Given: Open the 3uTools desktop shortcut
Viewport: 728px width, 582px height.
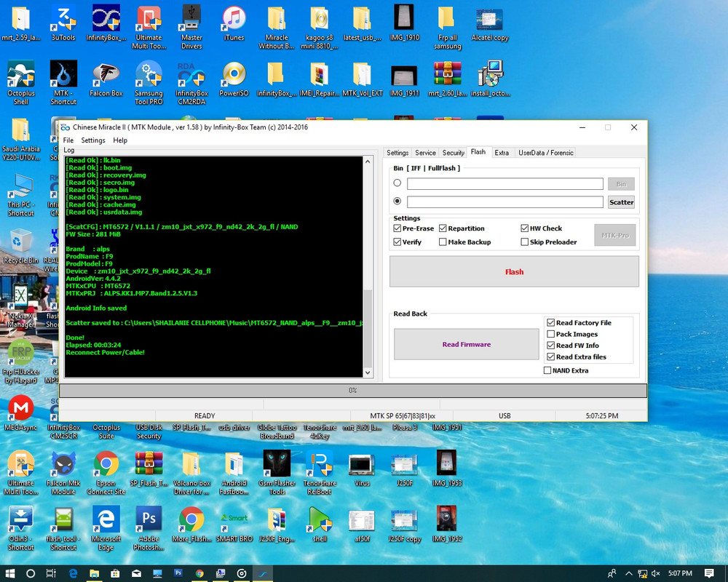Looking at the screenshot, I should tap(63, 23).
